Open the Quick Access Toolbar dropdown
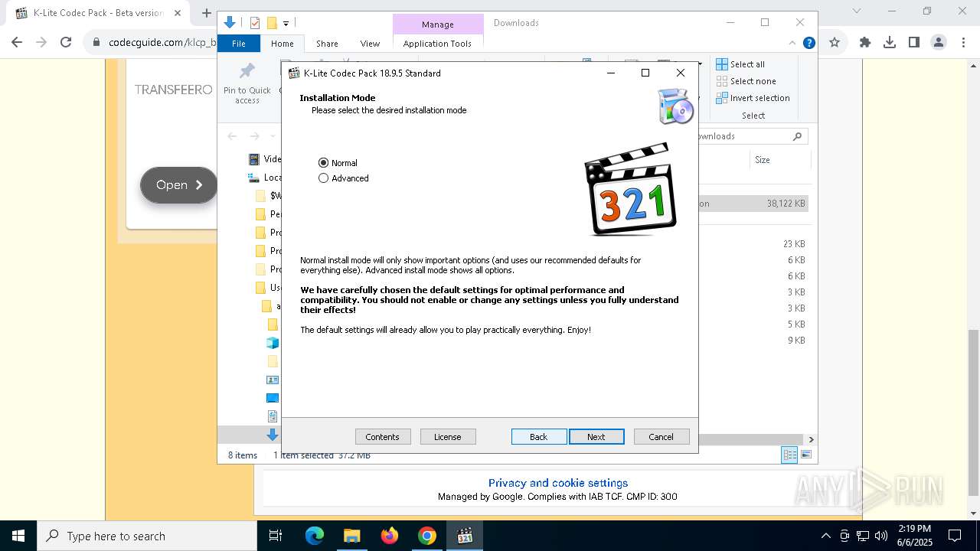Image resolution: width=980 pixels, height=551 pixels. (x=286, y=24)
